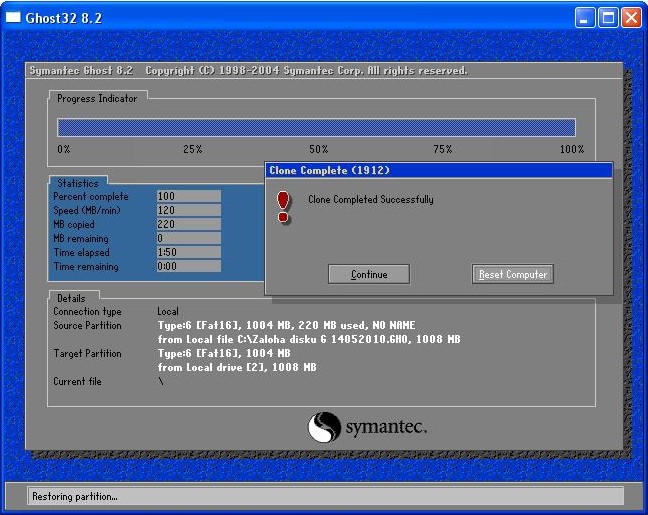
Task: Select the Time elapsed value 1:50
Action: 188,252
